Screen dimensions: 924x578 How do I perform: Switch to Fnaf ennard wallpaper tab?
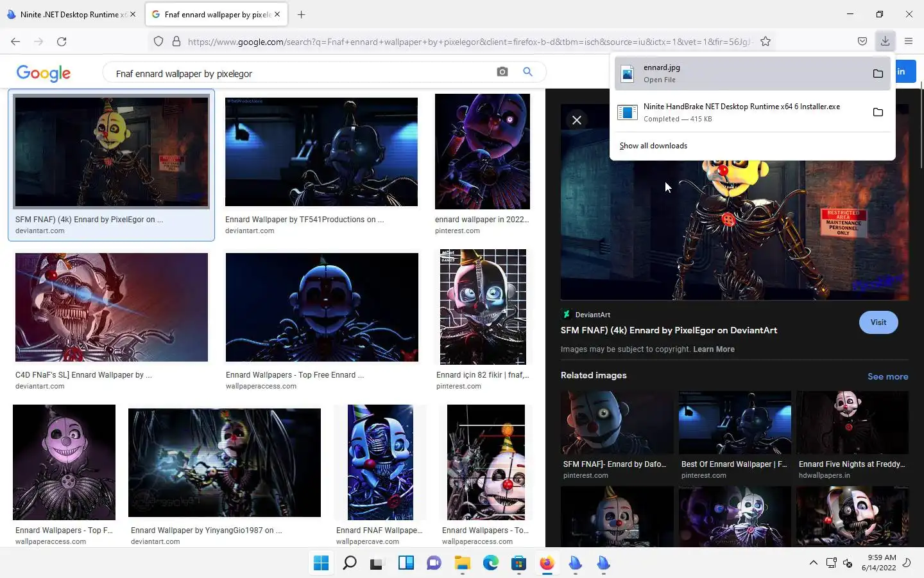point(217,14)
